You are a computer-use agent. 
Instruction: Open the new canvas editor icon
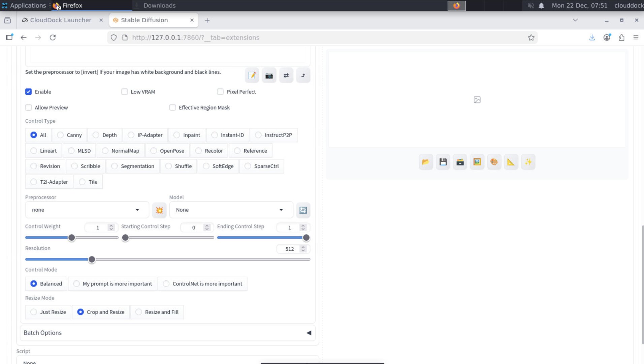(x=252, y=75)
